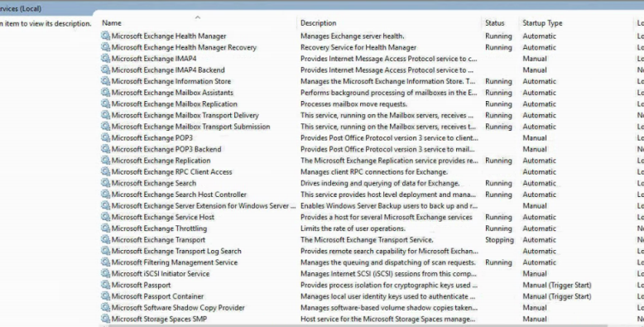Click the Microsoft Exchange IMAP4 service gear icon

pyautogui.click(x=106, y=58)
